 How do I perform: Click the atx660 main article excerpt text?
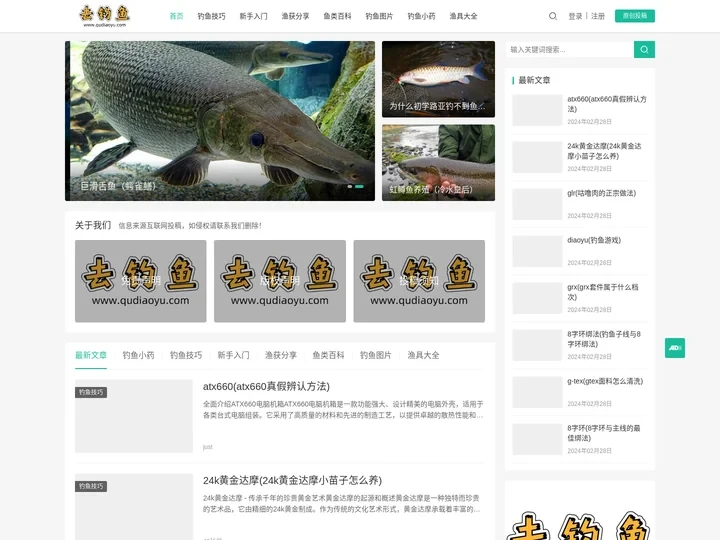[343, 410]
